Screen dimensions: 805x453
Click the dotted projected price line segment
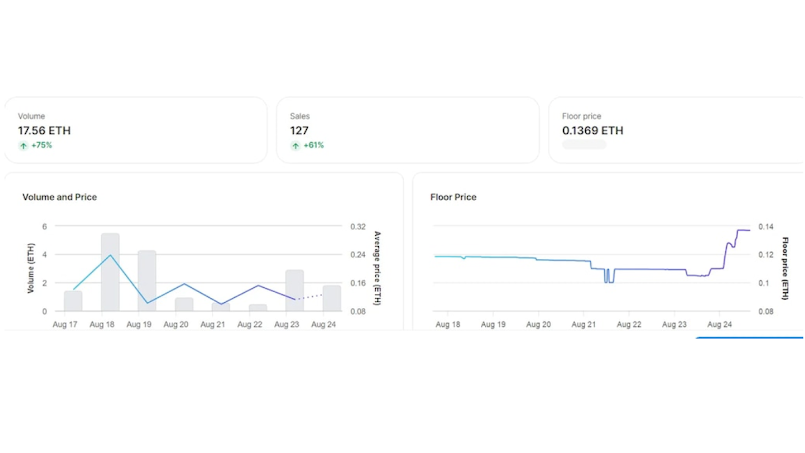point(310,297)
